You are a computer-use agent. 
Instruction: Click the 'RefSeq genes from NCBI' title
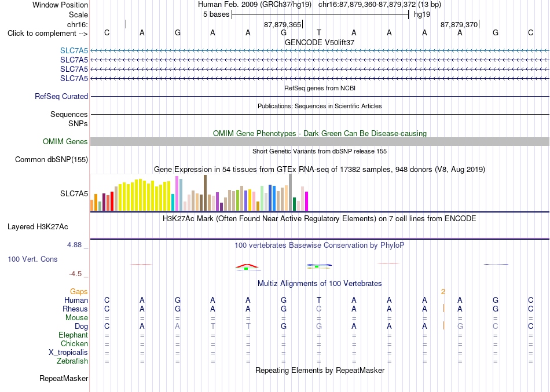[x=320, y=88]
